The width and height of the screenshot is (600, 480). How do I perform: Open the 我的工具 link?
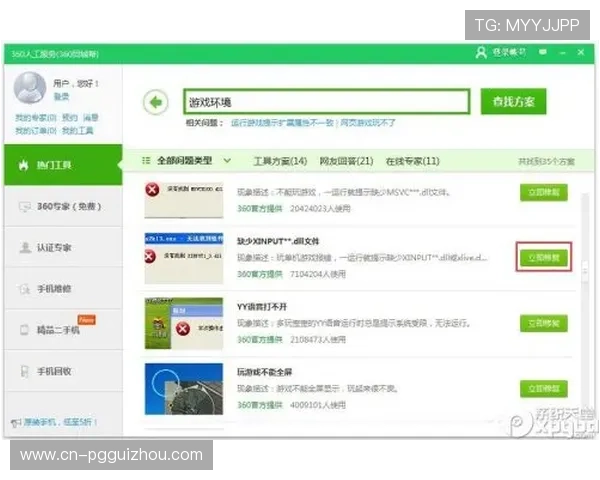[78, 131]
